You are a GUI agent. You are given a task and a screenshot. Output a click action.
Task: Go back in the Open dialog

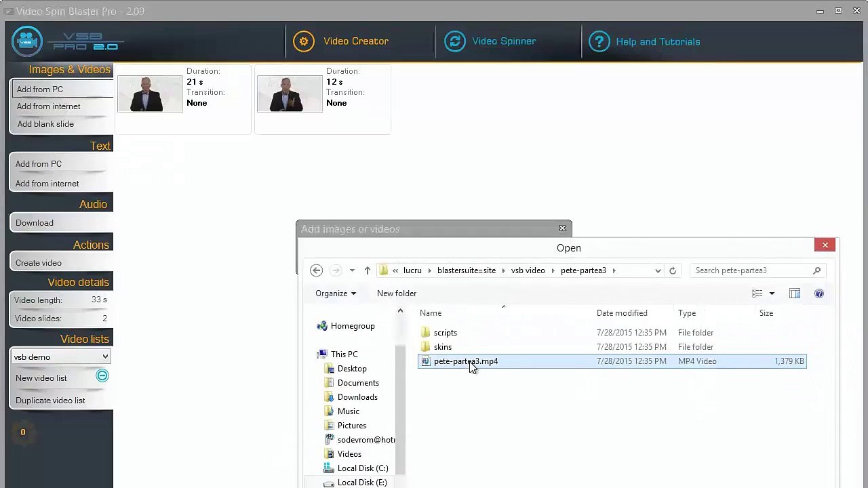(316, 270)
